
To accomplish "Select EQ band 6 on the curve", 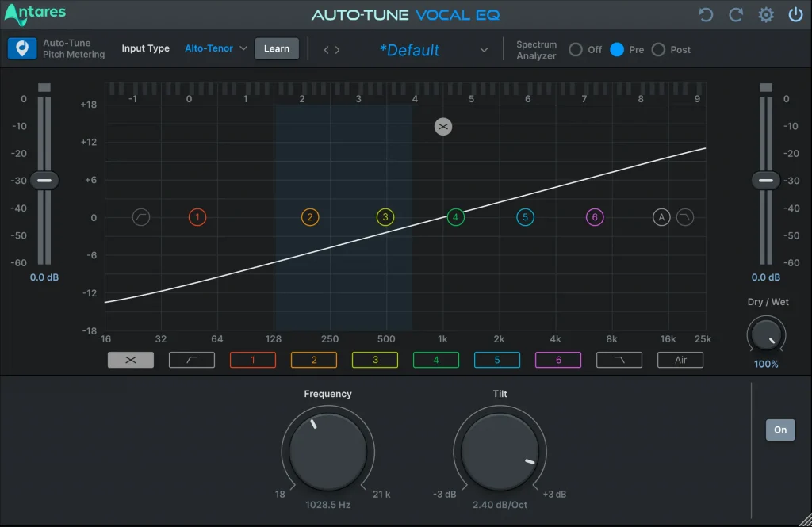I will pos(595,217).
